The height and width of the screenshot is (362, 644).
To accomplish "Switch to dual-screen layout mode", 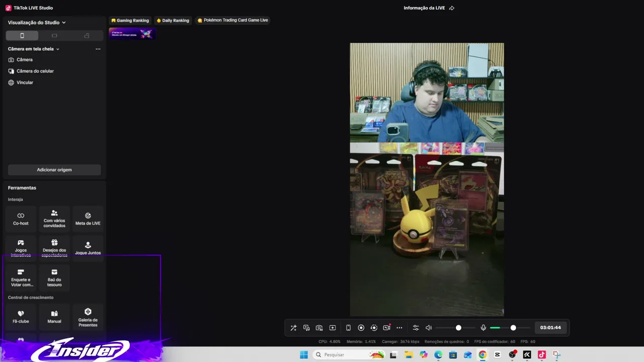I will [x=87, y=36].
